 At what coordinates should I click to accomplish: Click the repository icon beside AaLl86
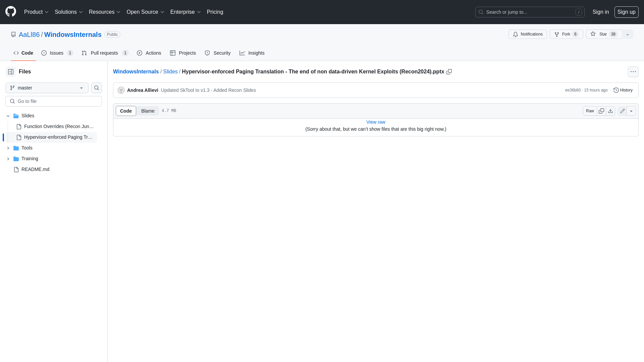click(x=13, y=35)
